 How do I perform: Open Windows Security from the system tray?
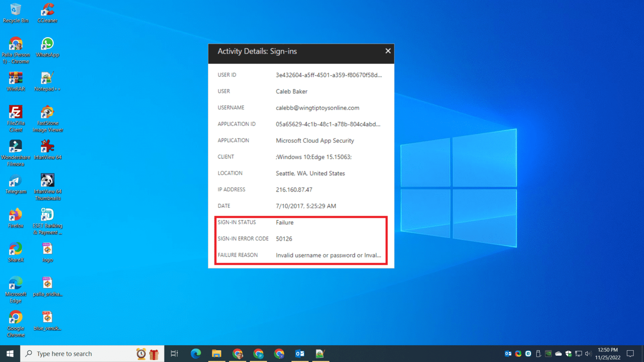click(568, 353)
